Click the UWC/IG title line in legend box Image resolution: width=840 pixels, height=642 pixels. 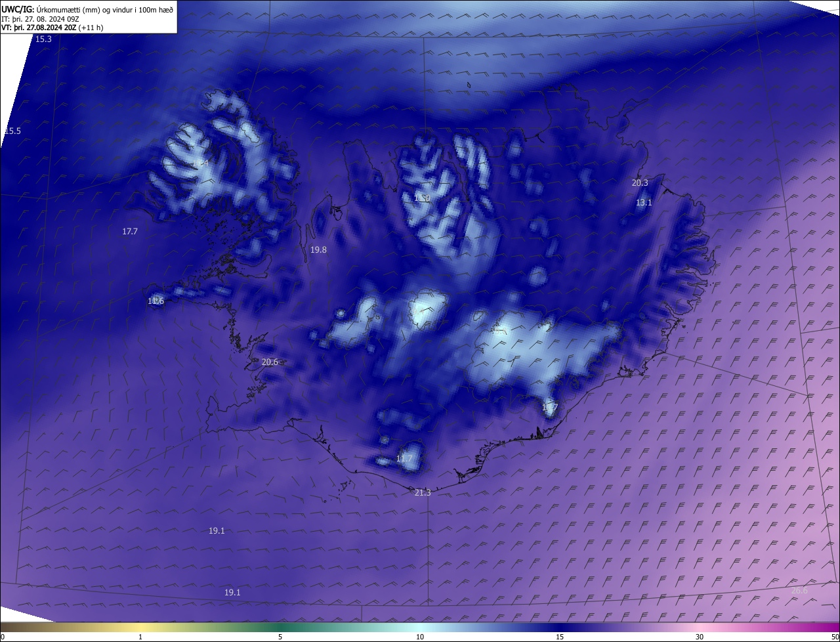(87, 10)
